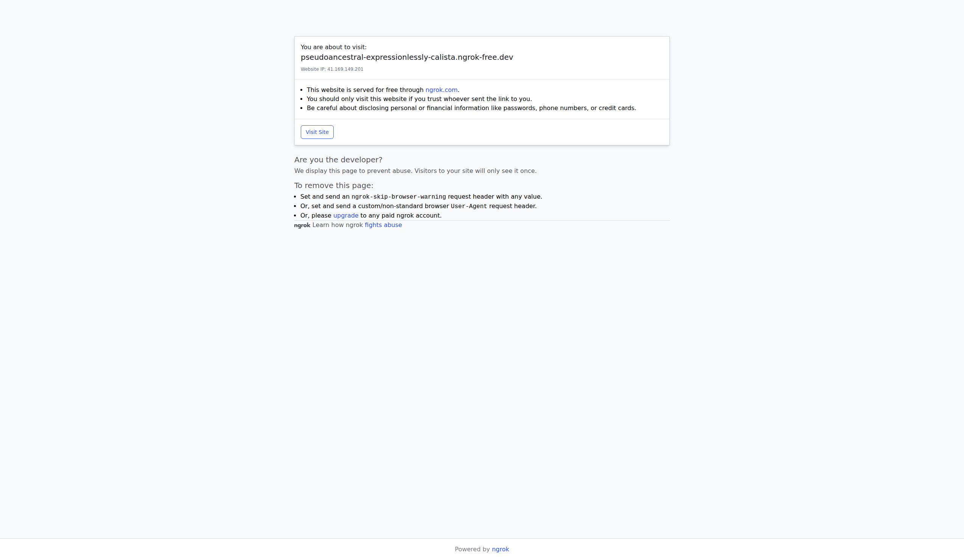The height and width of the screenshot is (560, 964).
Task: Click the 'You are about to visit:' label
Action: tap(333, 47)
